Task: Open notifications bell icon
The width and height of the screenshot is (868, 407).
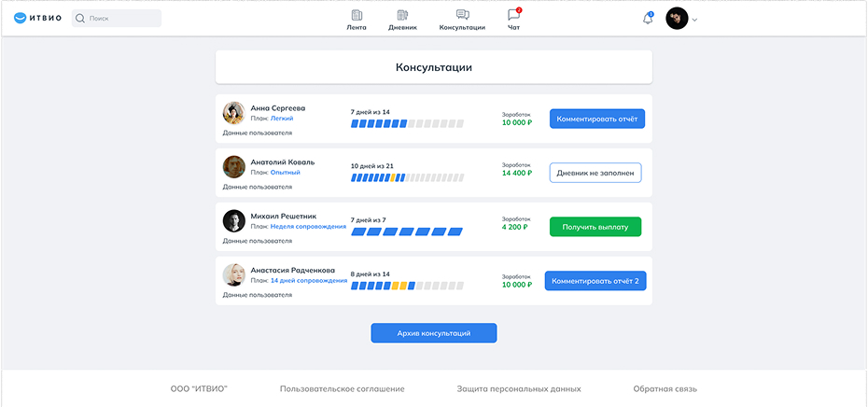Action: click(x=648, y=19)
